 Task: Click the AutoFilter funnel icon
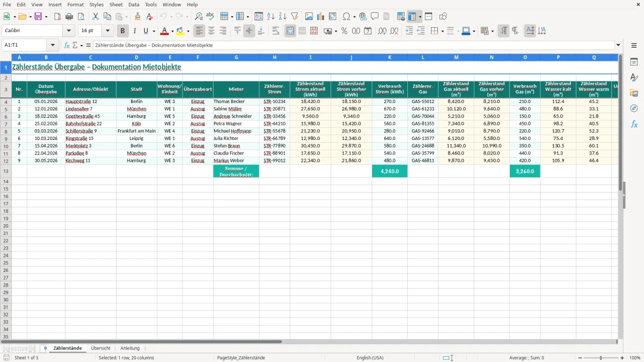pyautogui.click(x=294, y=16)
